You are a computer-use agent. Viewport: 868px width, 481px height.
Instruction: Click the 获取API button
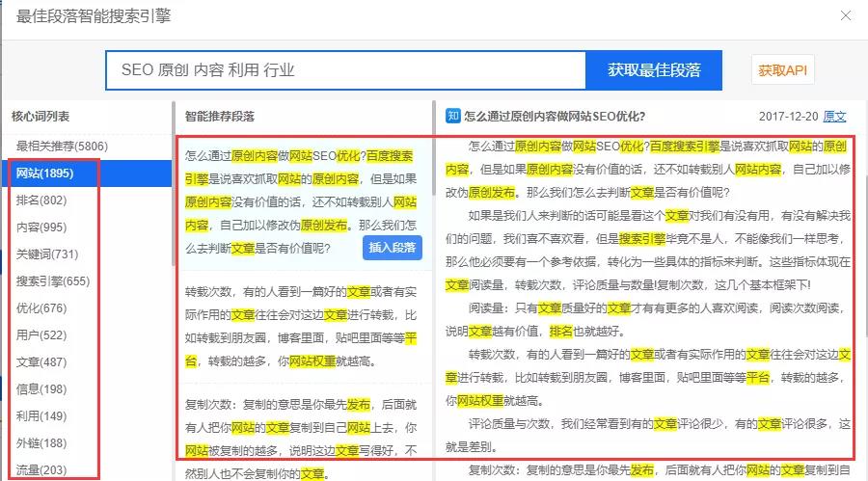(x=781, y=70)
